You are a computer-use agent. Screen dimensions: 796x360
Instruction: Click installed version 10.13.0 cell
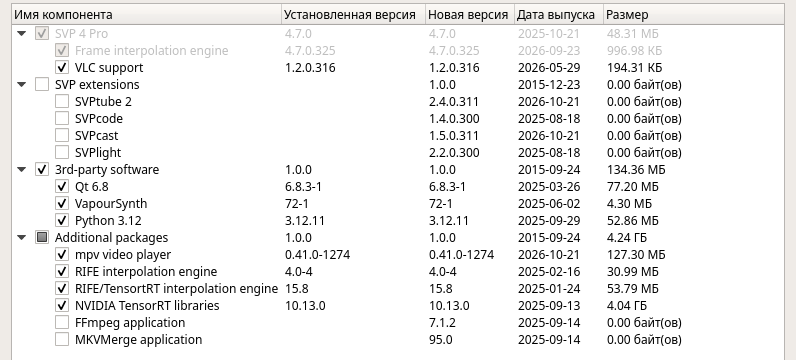305,306
